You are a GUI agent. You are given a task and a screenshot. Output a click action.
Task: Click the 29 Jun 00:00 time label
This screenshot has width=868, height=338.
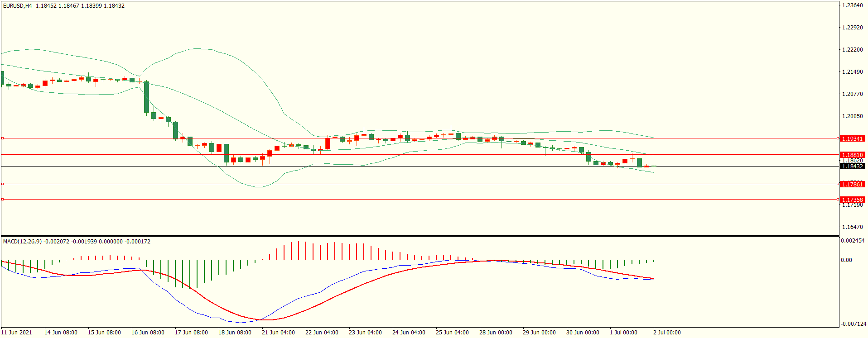pos(539,333)
